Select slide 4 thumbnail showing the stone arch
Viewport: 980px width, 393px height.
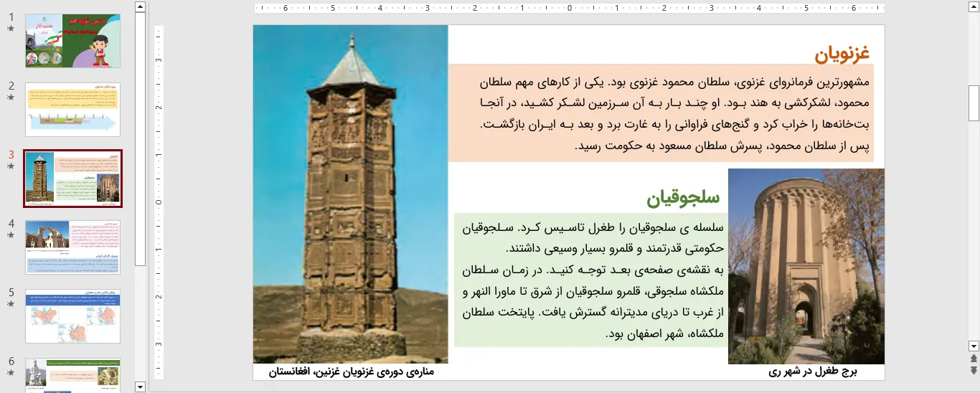(x=72, y=247)
